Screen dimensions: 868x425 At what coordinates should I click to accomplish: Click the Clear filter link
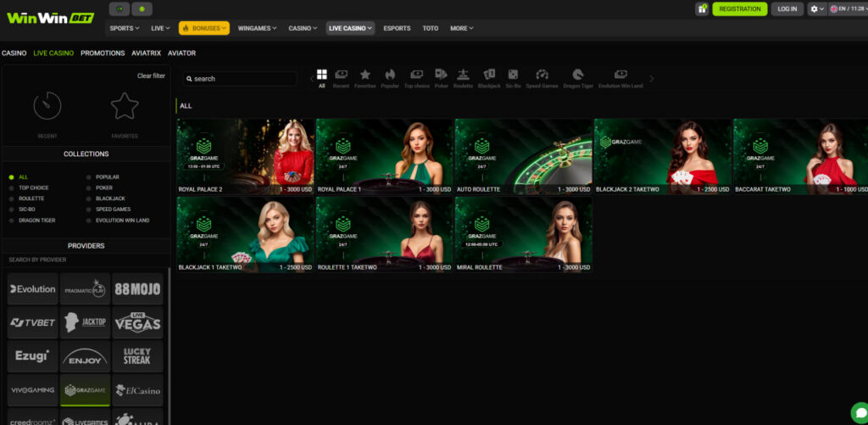pyautogui.click(x=151, y=75)
